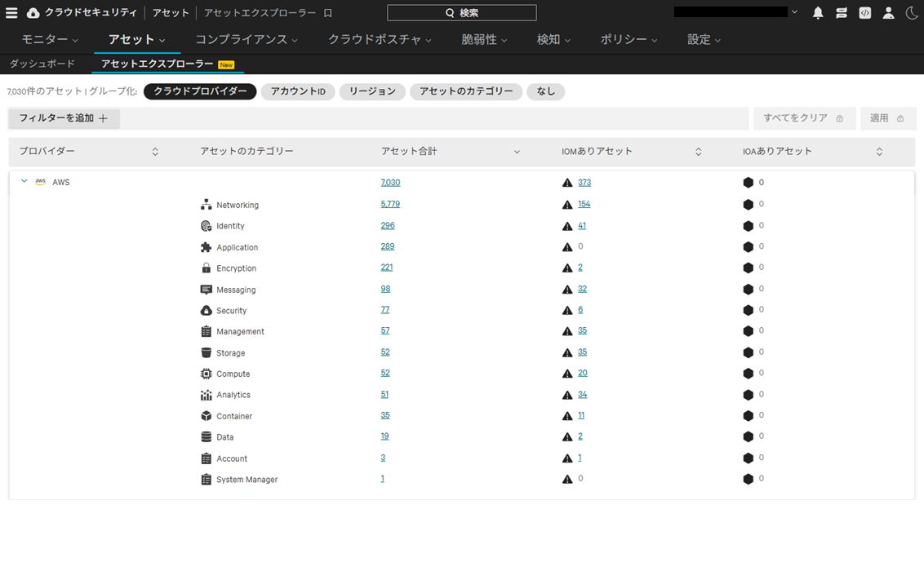Image resolution: width=924 pixels, height=571 pixels.
Task: Click the Management clipboard icon
Action: point(207,331)
